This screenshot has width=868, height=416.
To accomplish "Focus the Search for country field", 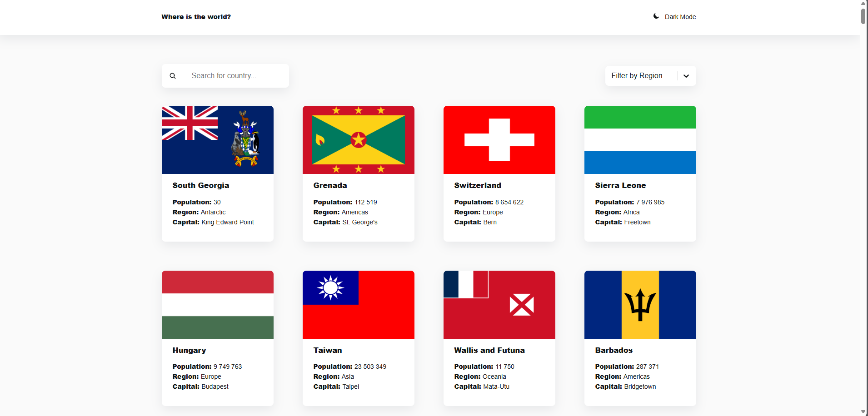I will [236, 76].
